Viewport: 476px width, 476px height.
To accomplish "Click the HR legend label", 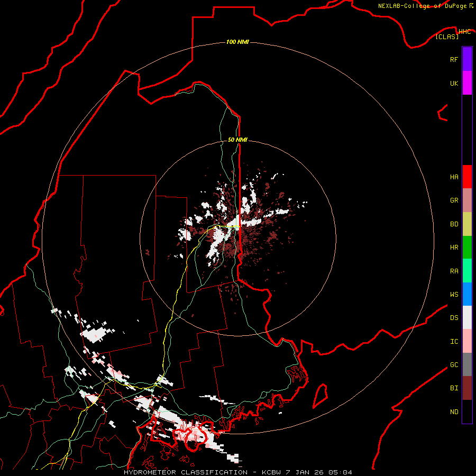I will click(454, 248).
